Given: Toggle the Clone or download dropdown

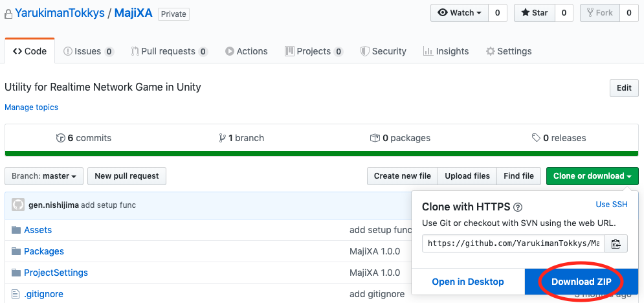Looking at the screenshot, I should tap(592, 176).
